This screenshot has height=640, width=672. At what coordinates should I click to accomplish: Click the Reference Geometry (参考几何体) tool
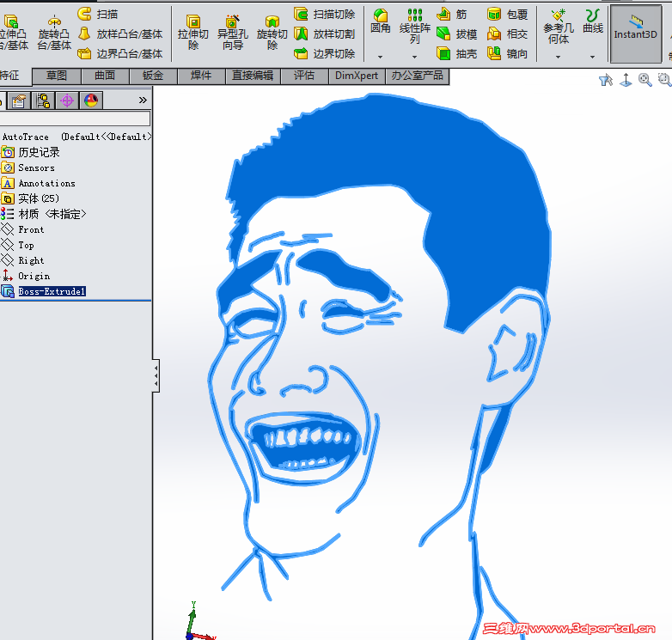(x=558, y=27)
